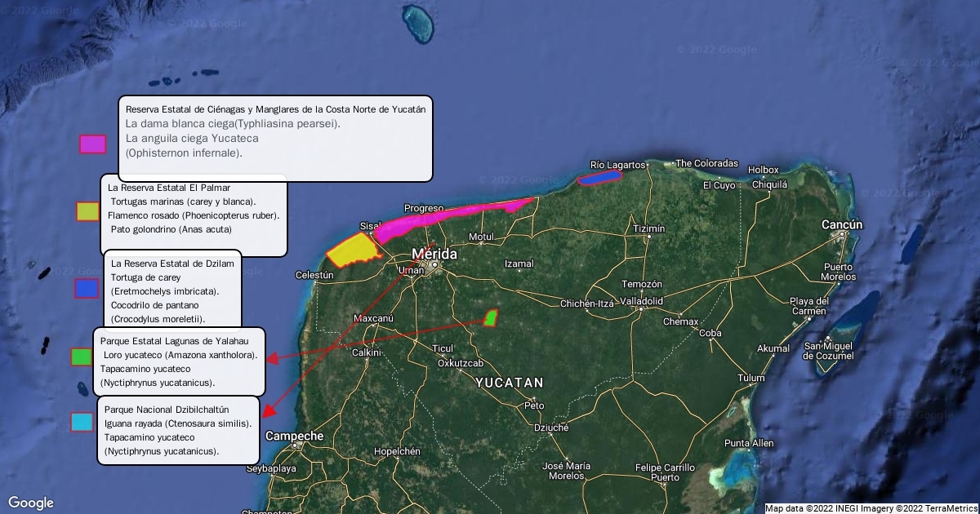
Task: Click the cyan Dzibilchaltún legend swatch
Action: click(82, 422)
